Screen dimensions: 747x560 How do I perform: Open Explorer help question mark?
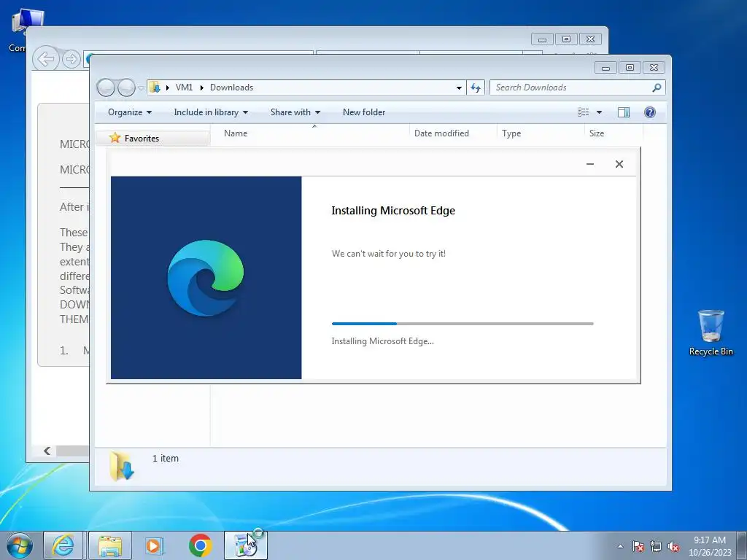pos(650,112)
